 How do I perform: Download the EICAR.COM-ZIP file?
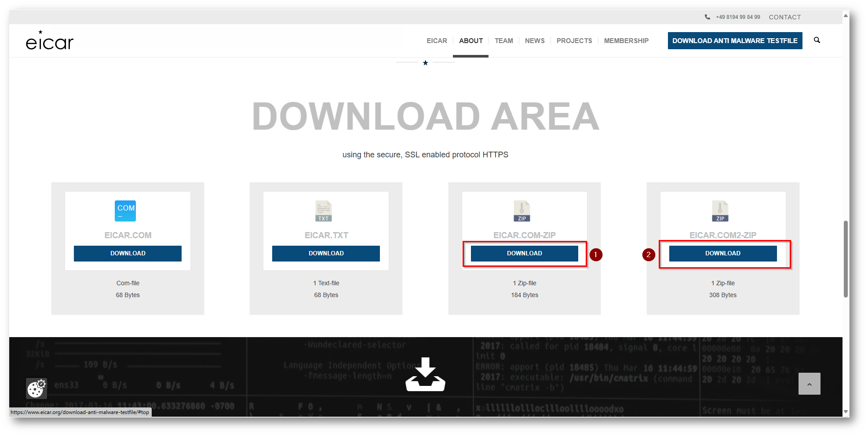(525, 254)
